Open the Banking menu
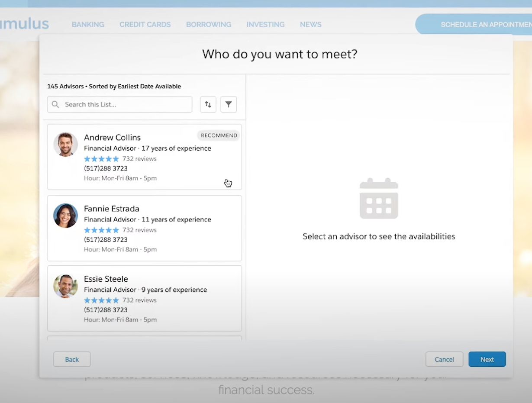The width and height of the screenshot is (532, 403). pyautogui.click(x=88, y=25)
